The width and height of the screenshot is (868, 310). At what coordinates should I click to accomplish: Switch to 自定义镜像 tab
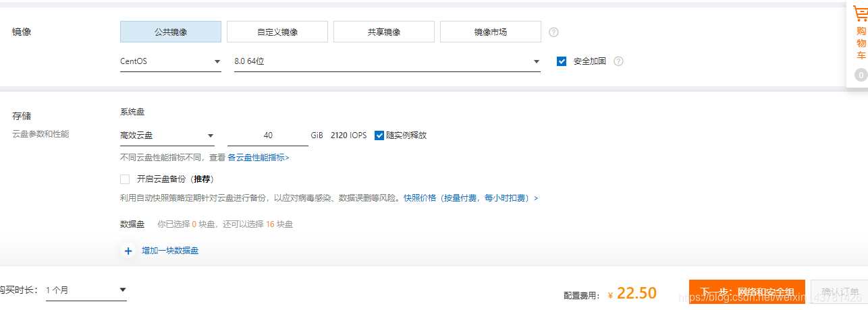tap(277, 32)
